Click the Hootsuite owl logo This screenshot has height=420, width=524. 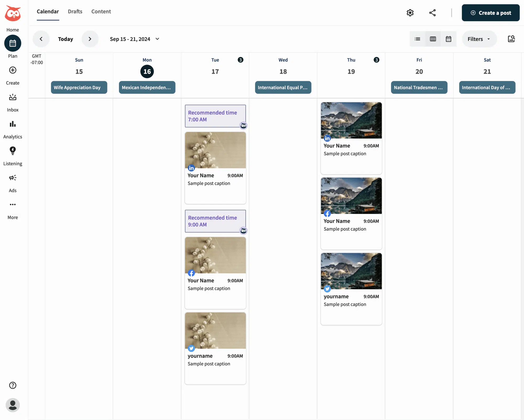[13, 13]
